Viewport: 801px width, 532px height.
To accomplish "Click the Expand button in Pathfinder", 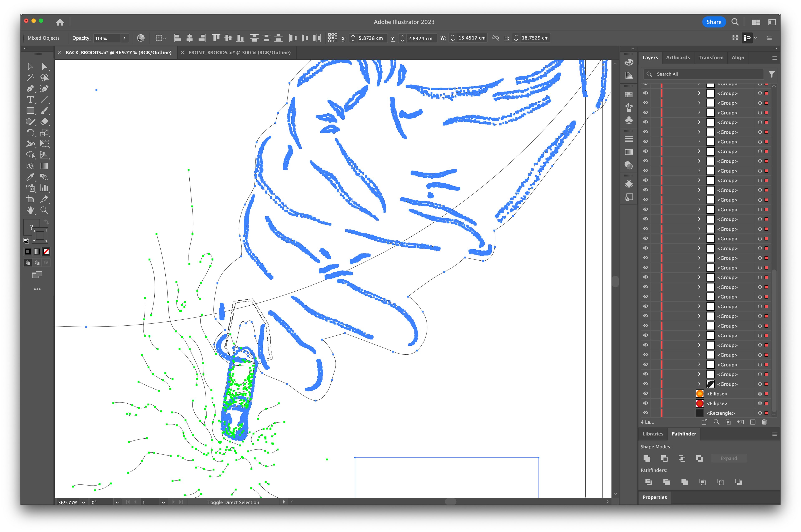I will [729, 458].
